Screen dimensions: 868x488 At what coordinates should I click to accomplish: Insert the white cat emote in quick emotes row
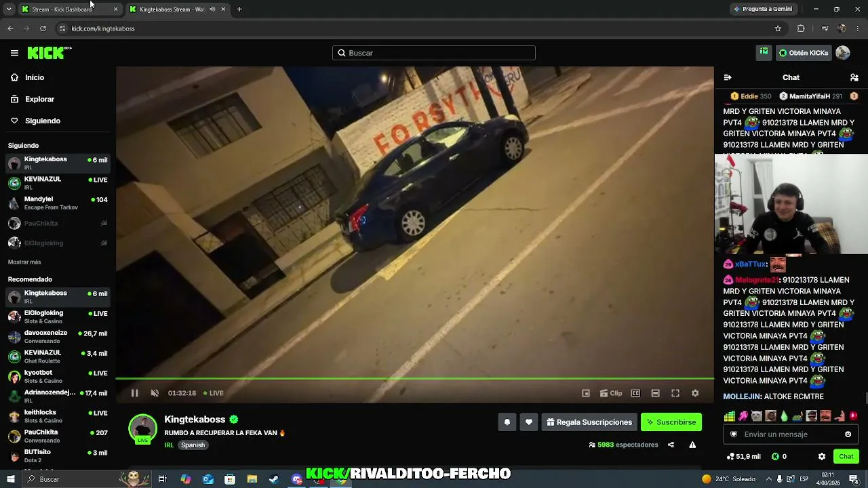pos(757,416)
